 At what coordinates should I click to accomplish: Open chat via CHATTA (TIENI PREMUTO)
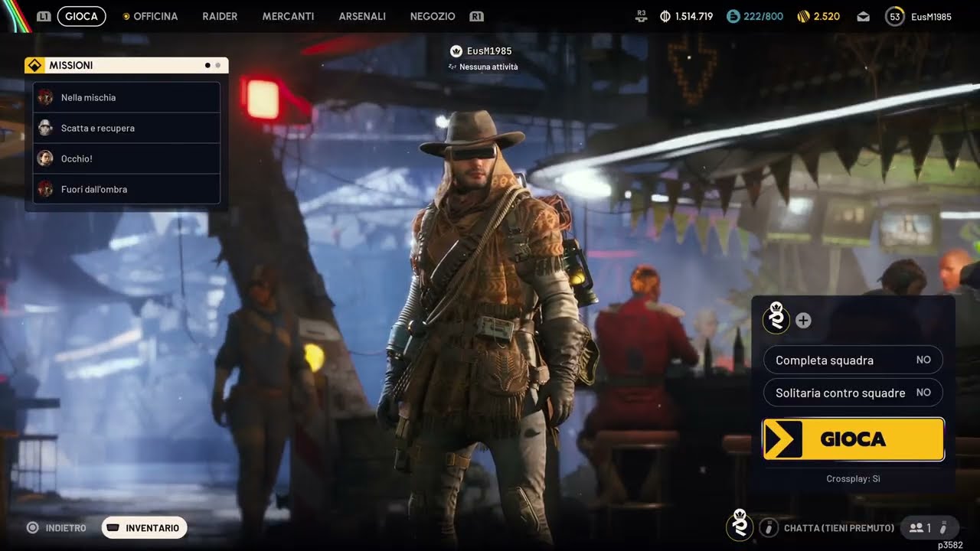click(839, 528)
